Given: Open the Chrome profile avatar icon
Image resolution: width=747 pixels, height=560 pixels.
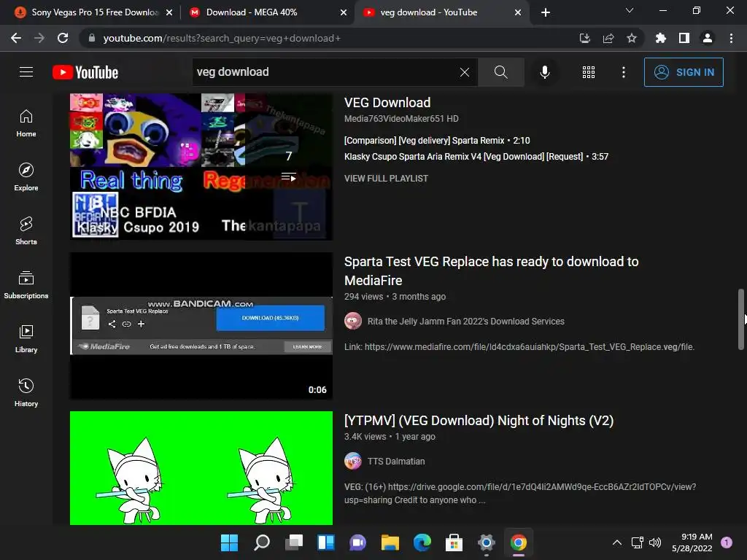Looking at the screenshot, I should [708, 38].
